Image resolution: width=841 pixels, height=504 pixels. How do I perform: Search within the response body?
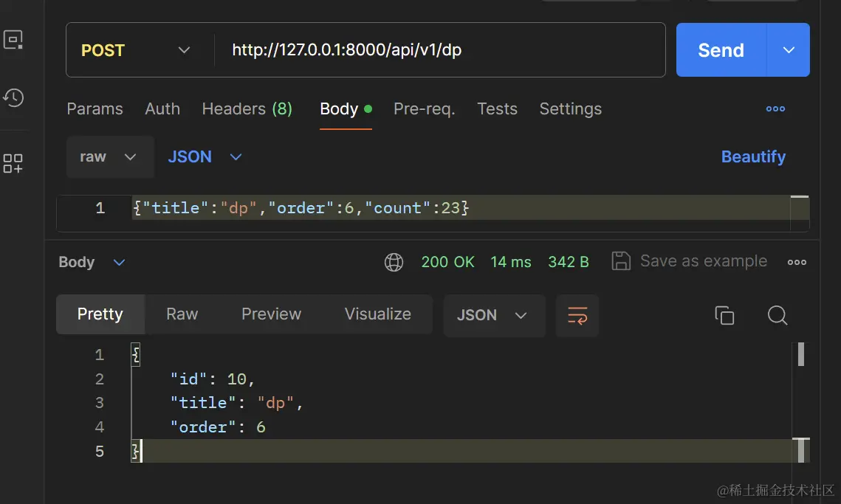pos(778,315)
